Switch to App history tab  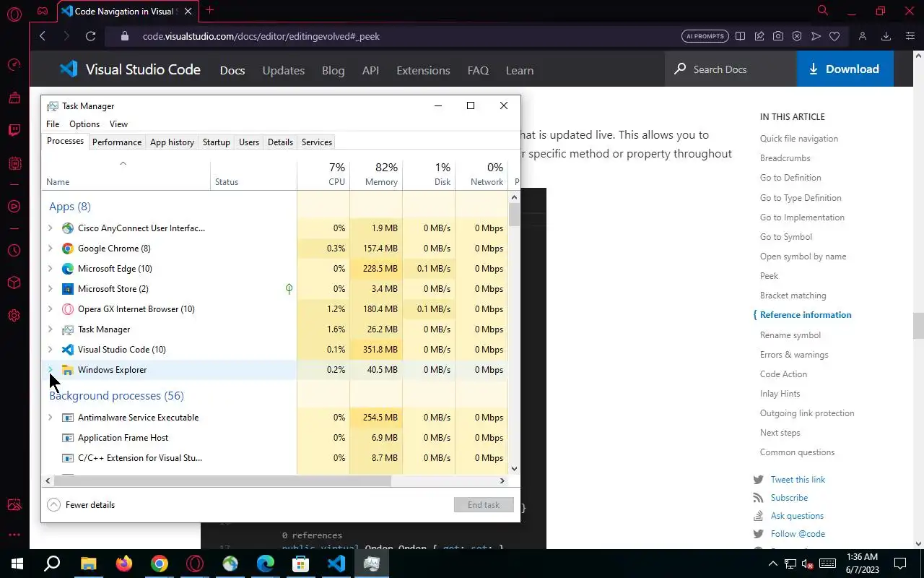pyautogui.click(x=172, y=142)
